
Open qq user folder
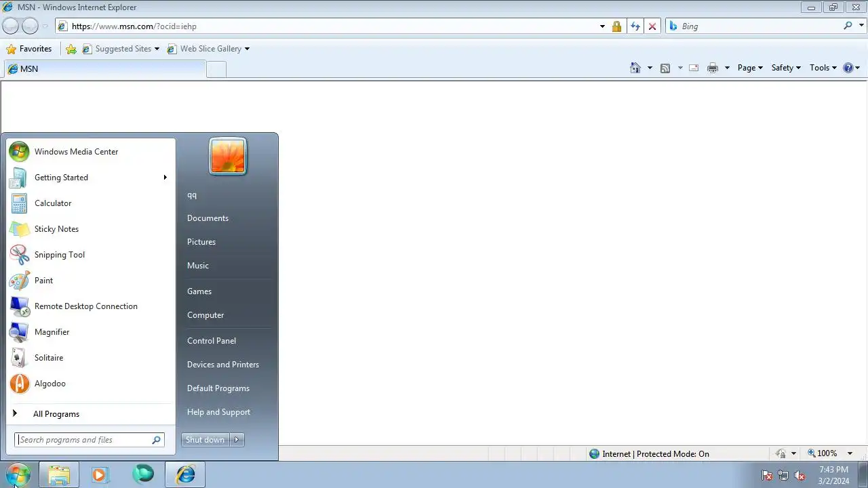tap(192, 195)
